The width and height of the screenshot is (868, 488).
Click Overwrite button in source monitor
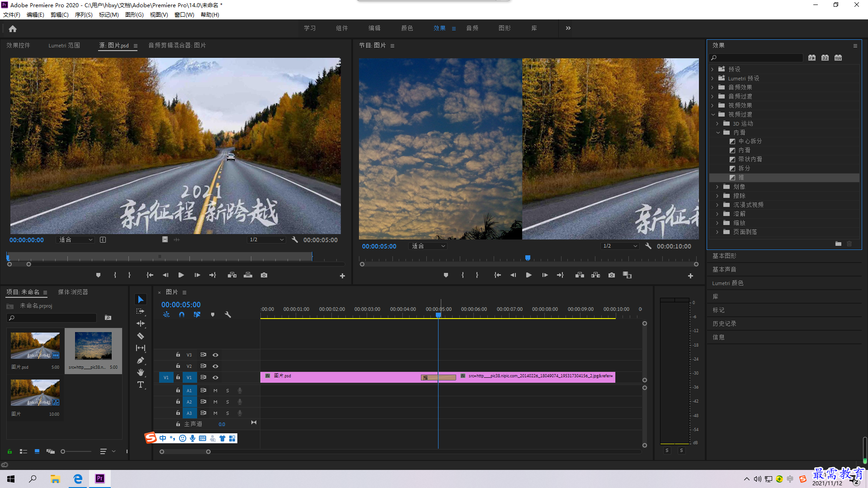pos(248,275)
